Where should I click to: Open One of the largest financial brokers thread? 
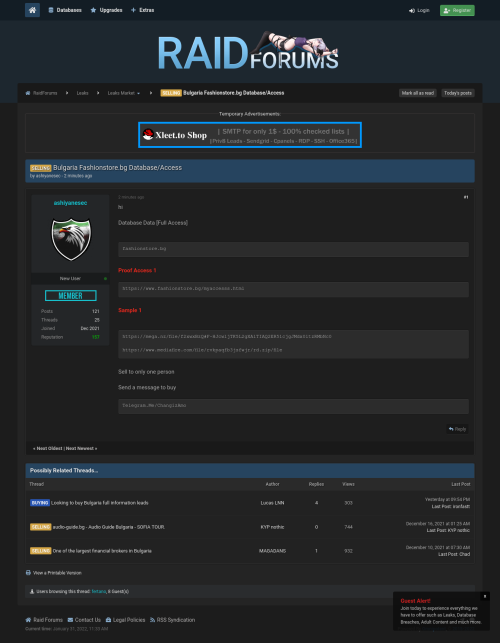[102, 551]
